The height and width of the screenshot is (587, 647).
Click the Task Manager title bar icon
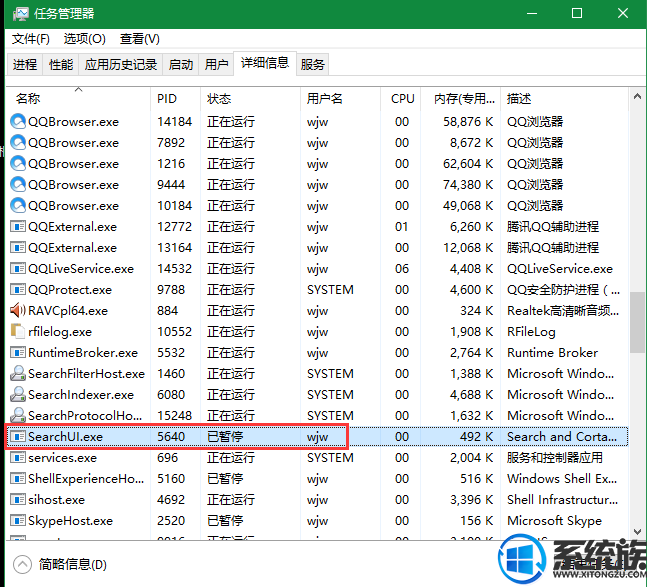pyautogui.click(x=20, y=14)
